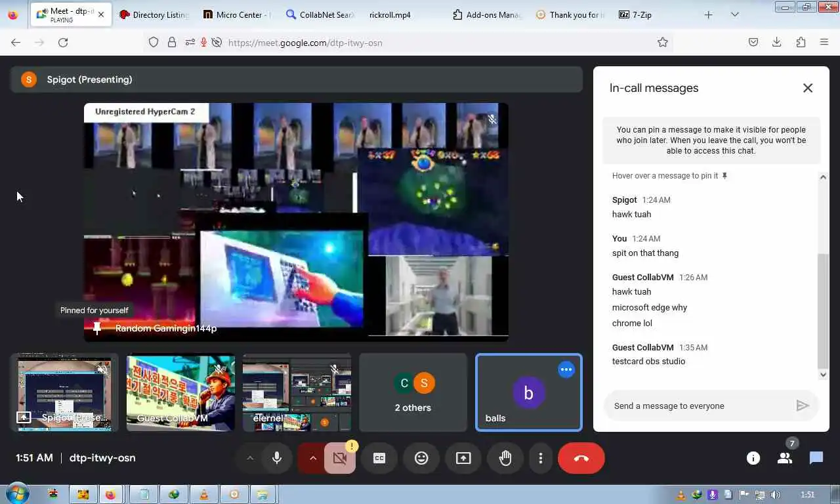Image resolution: width=840 pixels, height=504 pixels.
Task: Click the taskbar clock showing 1:51
Action: coord(808,495)
